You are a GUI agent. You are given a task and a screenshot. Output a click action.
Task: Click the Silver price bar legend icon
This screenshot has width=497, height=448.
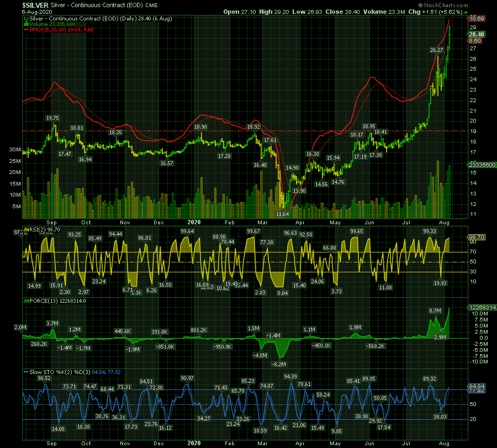pyautogui.click(x=25, y=18)
